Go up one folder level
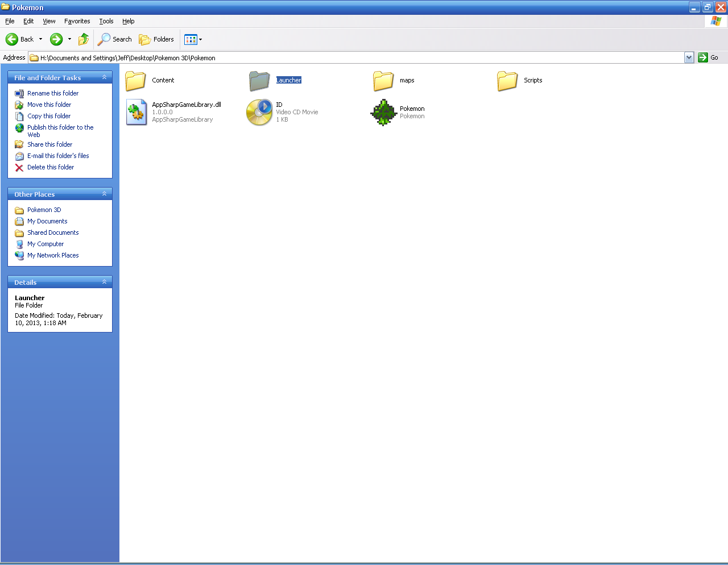Image resolution: width=728 pixels, height=565 pixels. pyautogui.click(x=84, y=39)
